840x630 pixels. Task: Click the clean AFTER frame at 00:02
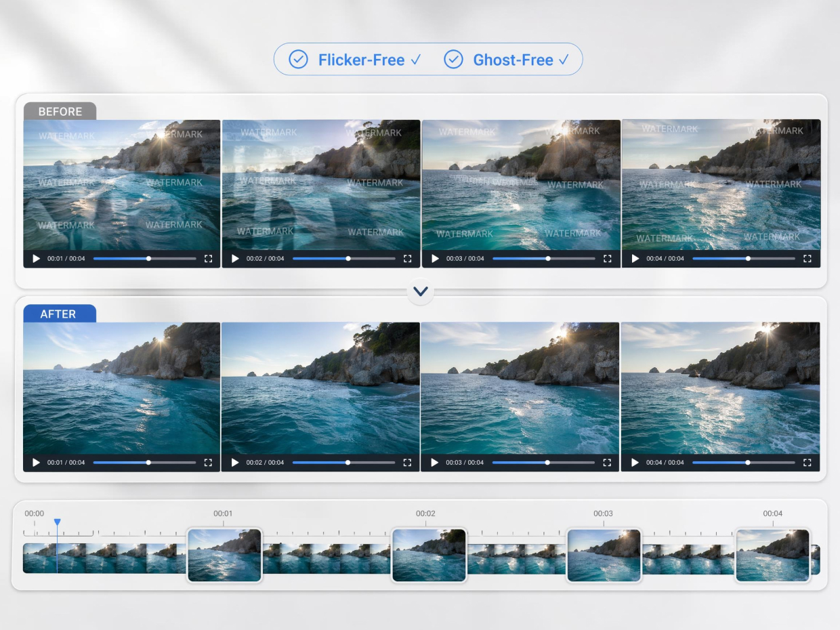click(x=320, y=388)
